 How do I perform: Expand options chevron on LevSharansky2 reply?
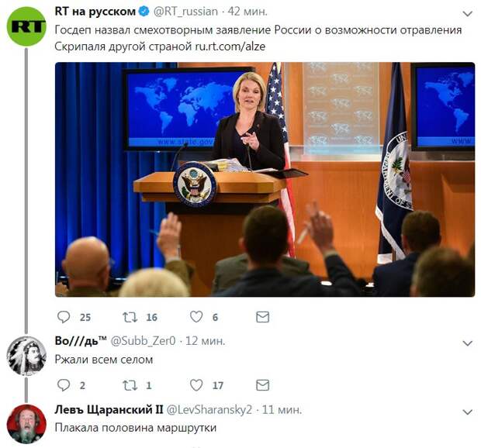point(468,412)
